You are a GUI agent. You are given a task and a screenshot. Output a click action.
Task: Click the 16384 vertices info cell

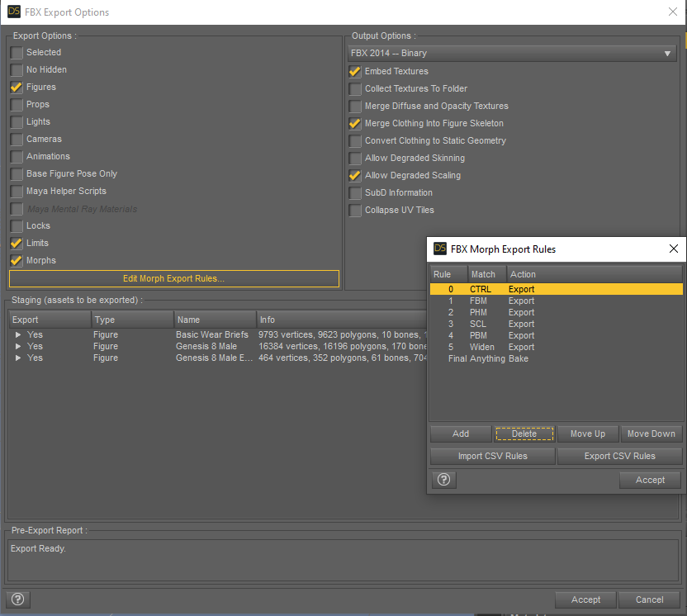(342, 346)
